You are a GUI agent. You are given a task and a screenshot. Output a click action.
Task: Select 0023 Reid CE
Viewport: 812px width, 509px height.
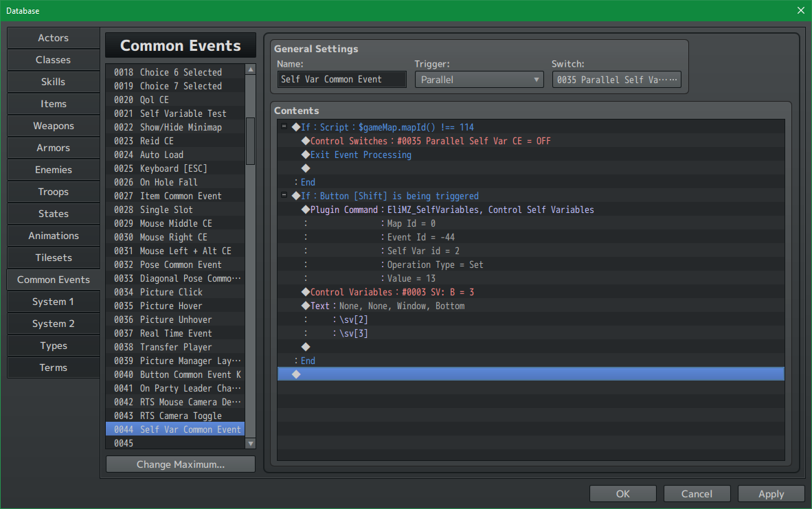point(175,141)
